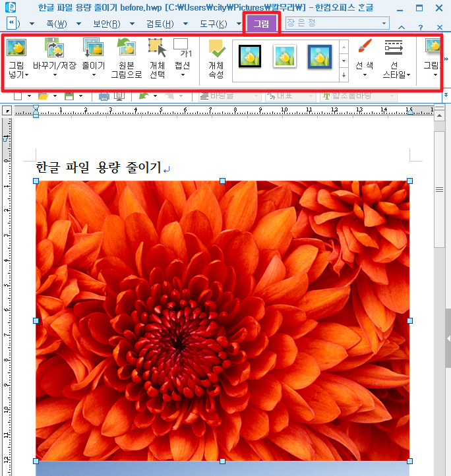Screen dimensions: 451x476
Task: Open the side panel with left triangle
Action: point(448,338)
